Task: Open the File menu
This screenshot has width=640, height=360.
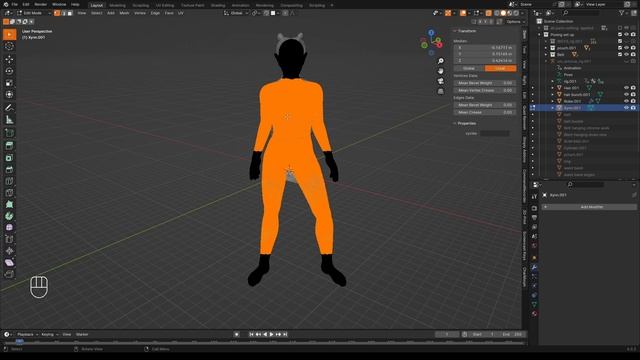Action: click(x=14, y=4)
